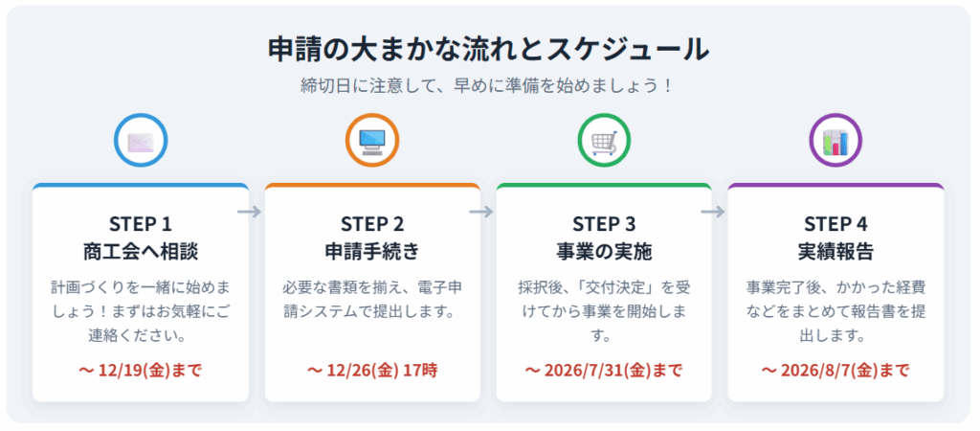Image resolution: width=980 pixels, height=431 pixels.
Task: Click the STEP 1 description starting 計画づくりを一緒に
Action: pos(141,311)
